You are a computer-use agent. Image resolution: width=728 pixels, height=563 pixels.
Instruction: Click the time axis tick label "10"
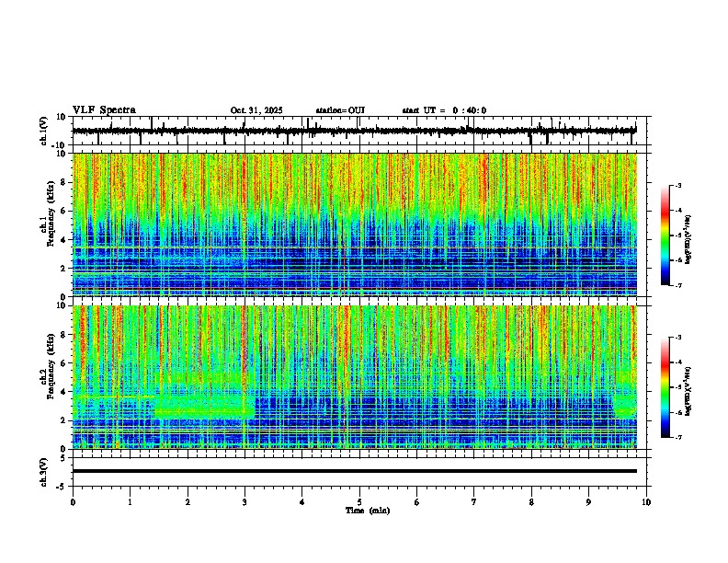(x=646, y=502)
